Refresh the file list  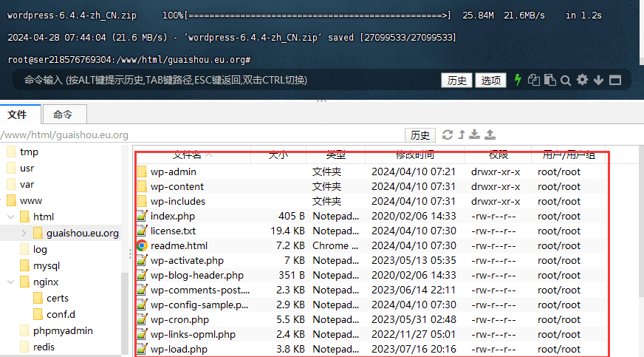click(x=448, y=135)
